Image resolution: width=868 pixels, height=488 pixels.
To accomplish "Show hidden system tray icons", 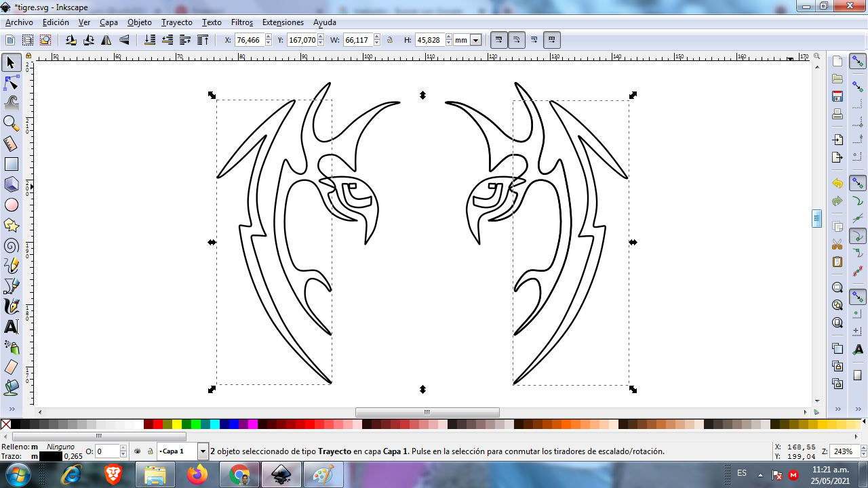I will coord(760,474).
